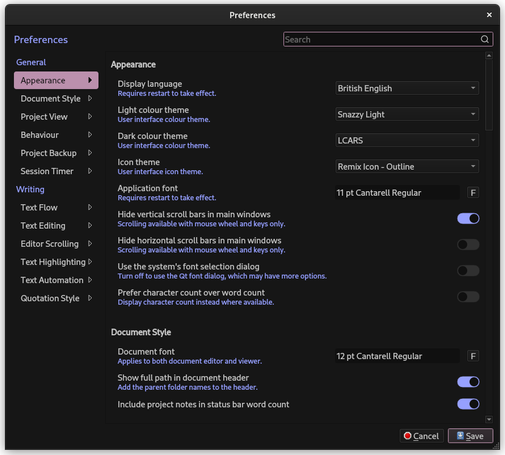The width and height of the screenshot is (505, 455).
Task: Click the arrow beside Document Style
Action: pos(90,98)
